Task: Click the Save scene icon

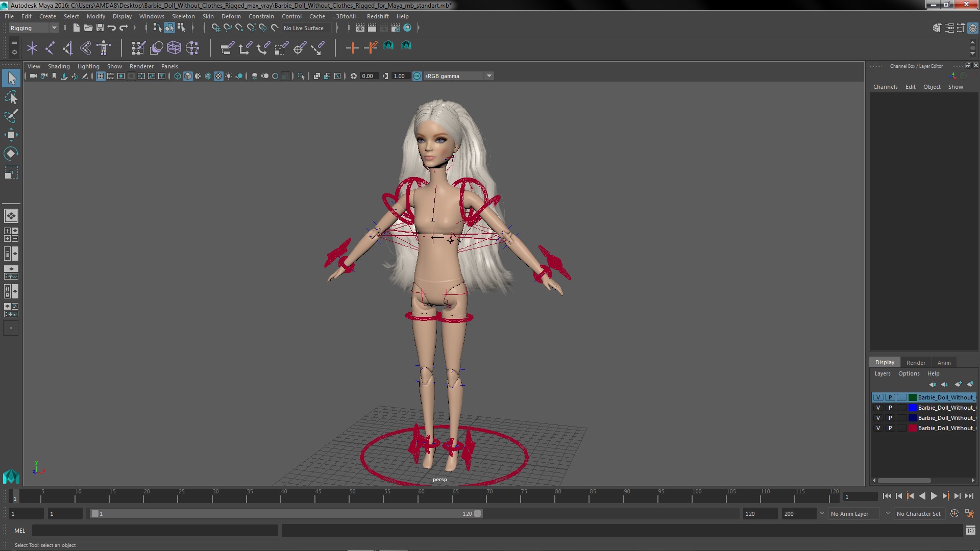Action: (x=100, y=28)
